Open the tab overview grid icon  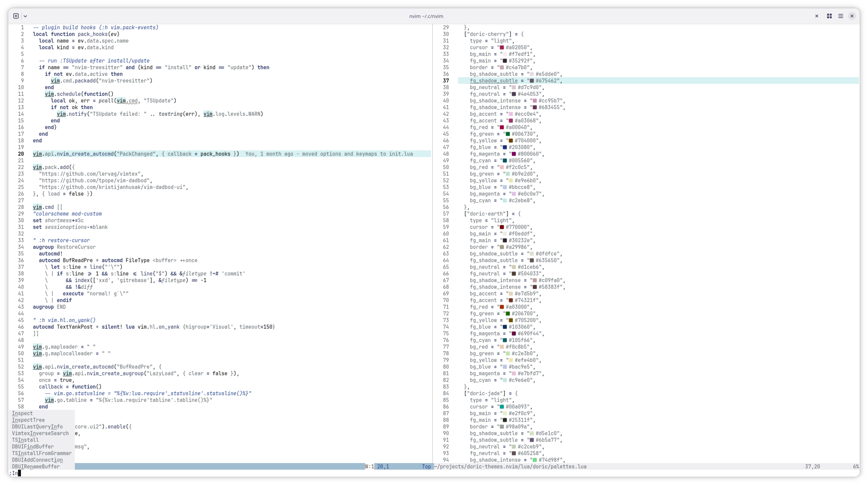(x=829, y=16)
